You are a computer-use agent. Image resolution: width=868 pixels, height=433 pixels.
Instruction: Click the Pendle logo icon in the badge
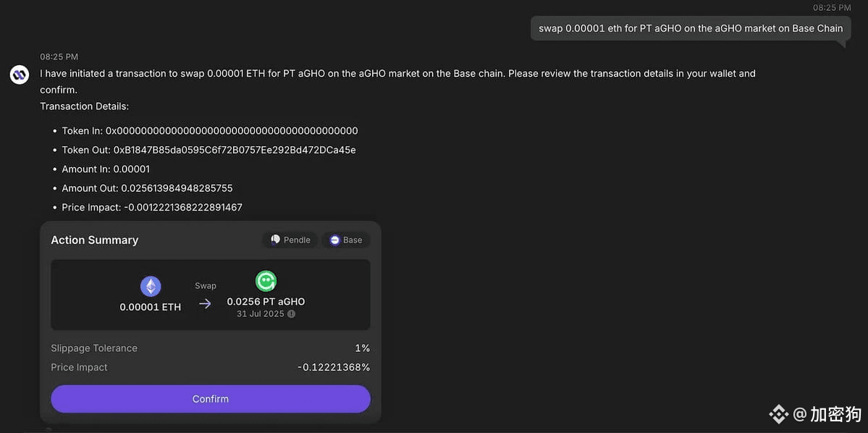pos(275,240)
